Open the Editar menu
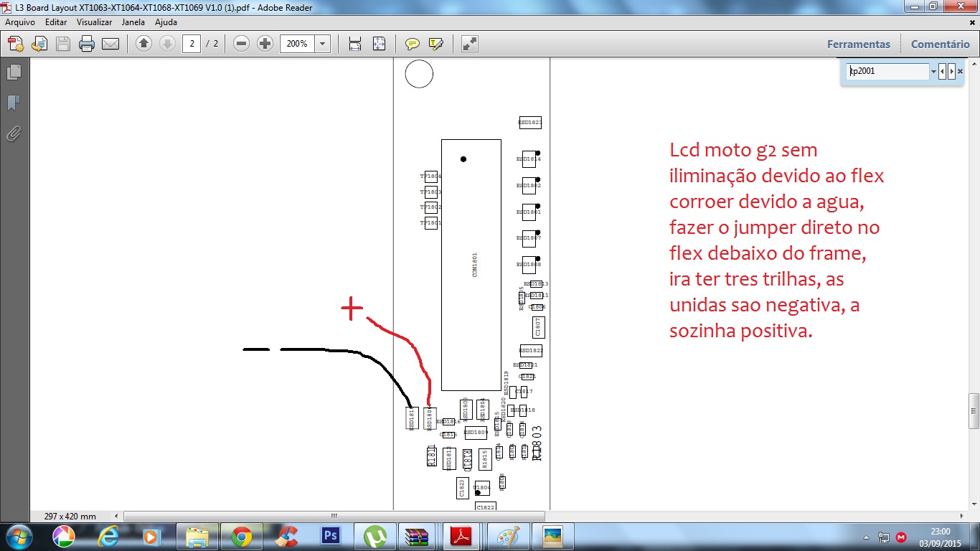The height and width of the screenshot is (551, 980). 56,22
